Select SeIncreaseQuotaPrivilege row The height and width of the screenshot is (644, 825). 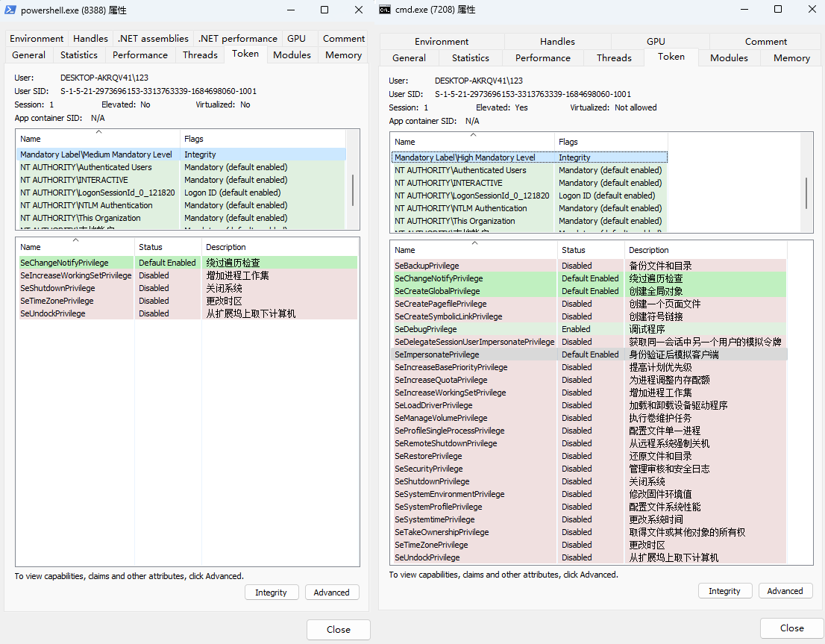coord(590,380)
